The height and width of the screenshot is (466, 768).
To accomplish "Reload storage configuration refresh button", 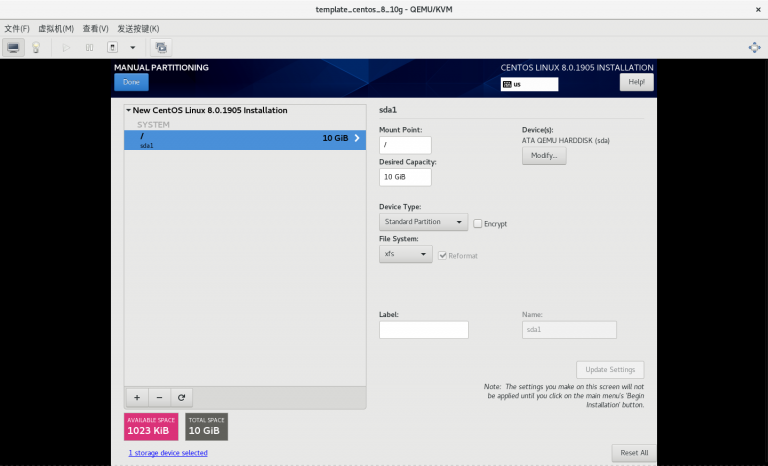I will tap(181, 397).
